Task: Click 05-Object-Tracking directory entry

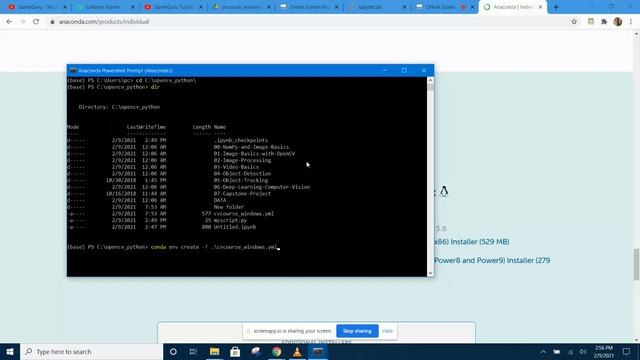Action: tap(241, 180)
